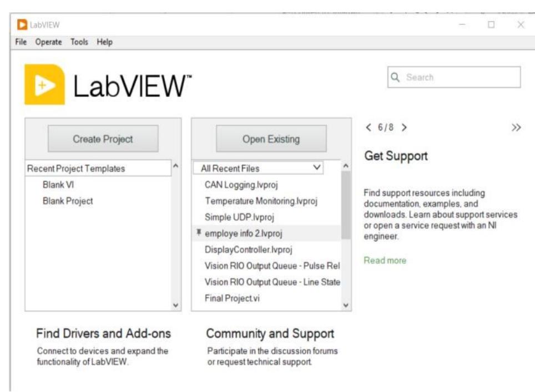The height and width of the screenshot is (392, 535).
Task: Click up arrow of templates list scrollbar
Action: [x=176, y=166]
